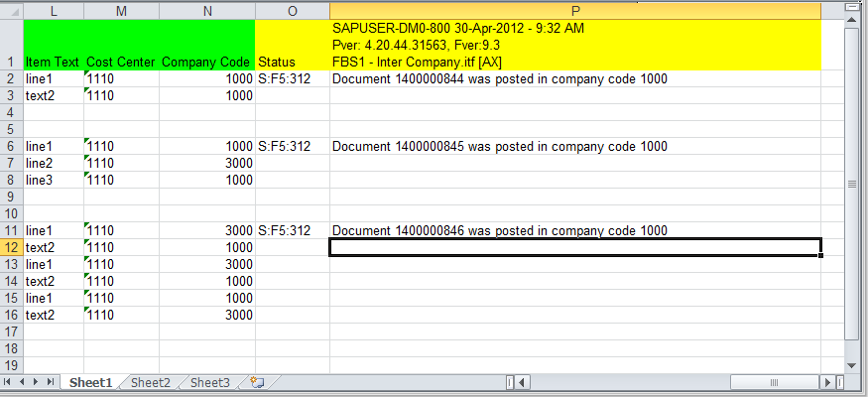This screenshot has width=868, height=397.
Task: Click next sheet navigation arrow
Action: coord(37,382)
